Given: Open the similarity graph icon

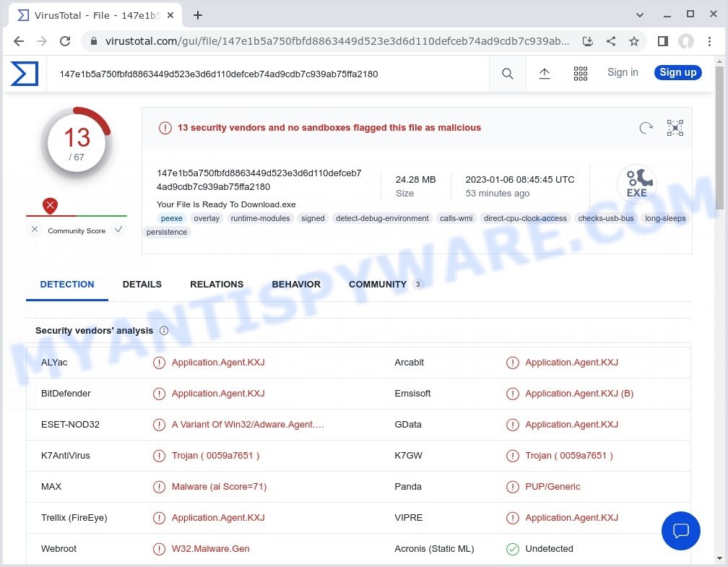Looking at the screenshot, I should (675, 128).
